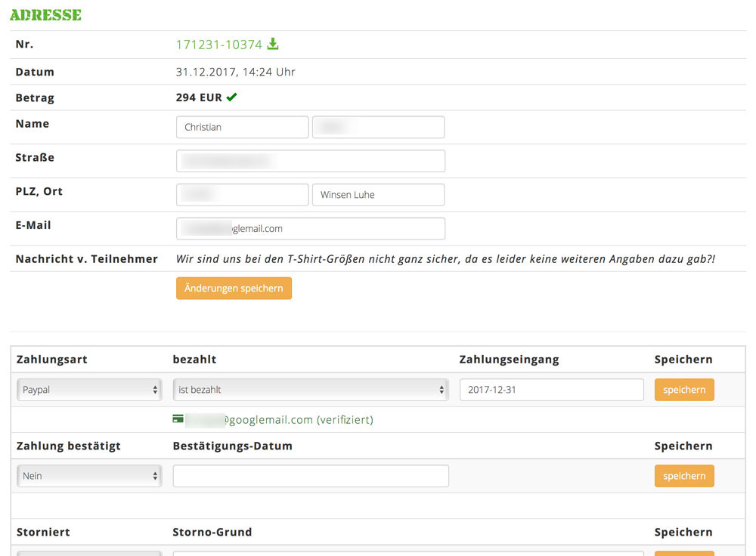Focus the Straße address input field

pos(310,161)
